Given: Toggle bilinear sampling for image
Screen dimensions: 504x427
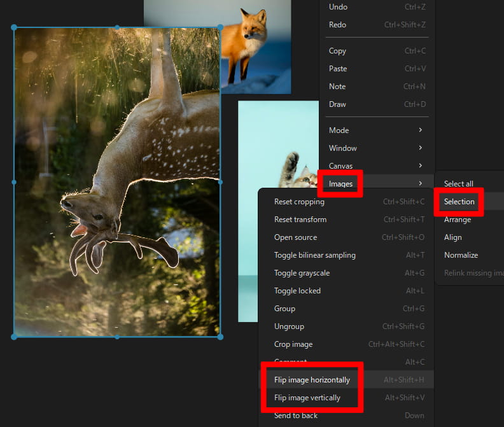Looking at the screenshot, I should click(x=314, y=255).
